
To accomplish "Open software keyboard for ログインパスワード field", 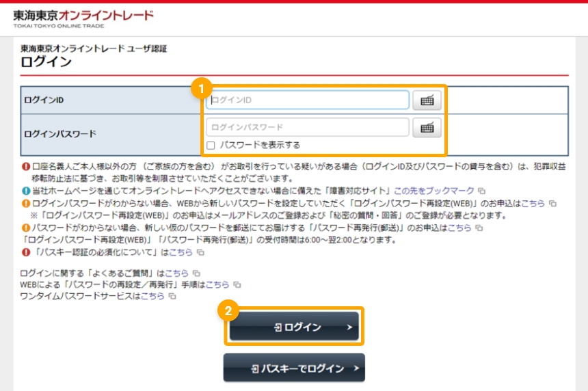I will coord(427,127).
